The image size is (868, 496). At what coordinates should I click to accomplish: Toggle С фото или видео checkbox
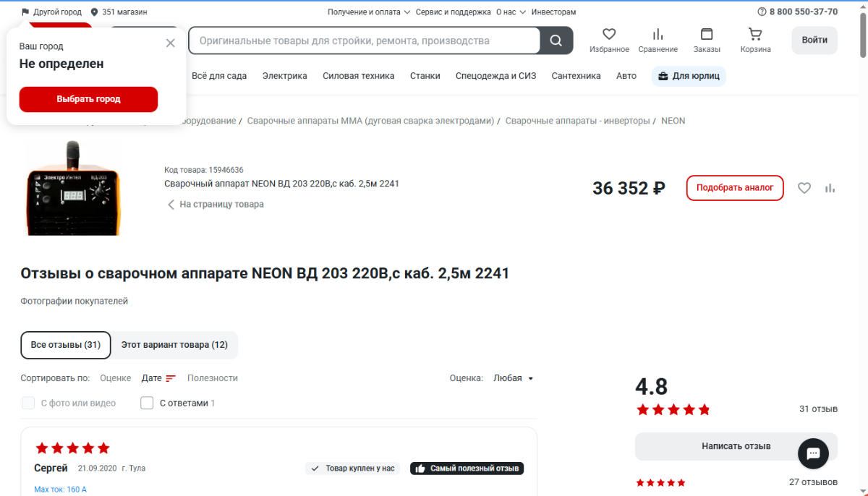point(27,403)
